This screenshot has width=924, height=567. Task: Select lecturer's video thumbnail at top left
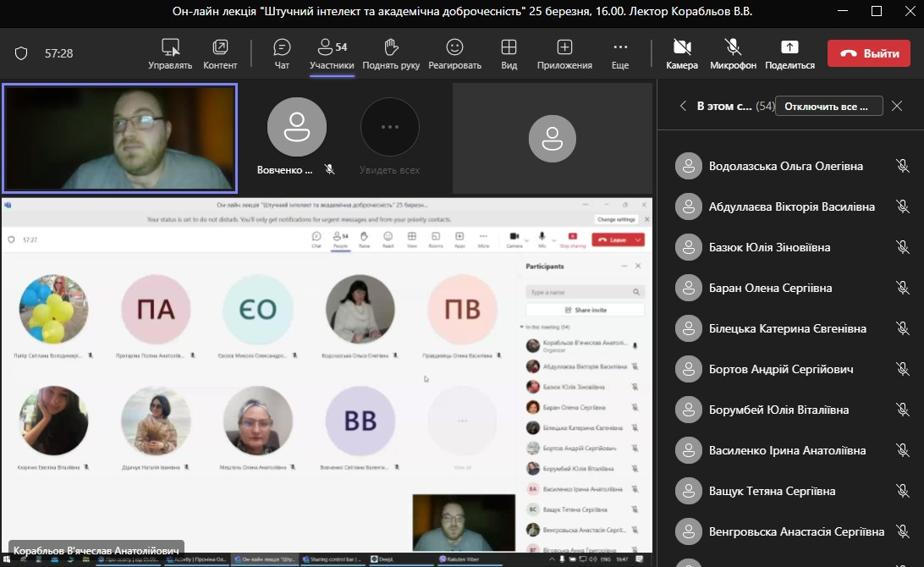coord(120,138)
